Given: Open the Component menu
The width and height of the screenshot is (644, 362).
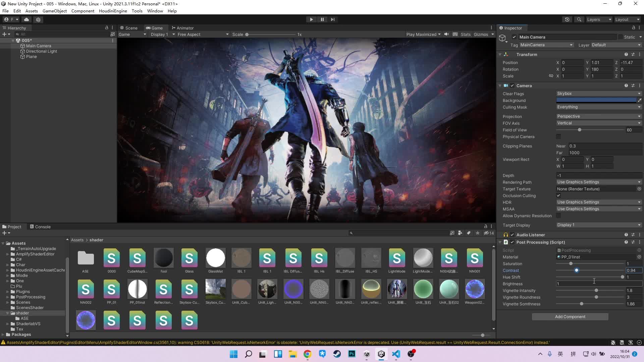Looking at the screenshot, I should click(83, 11).
